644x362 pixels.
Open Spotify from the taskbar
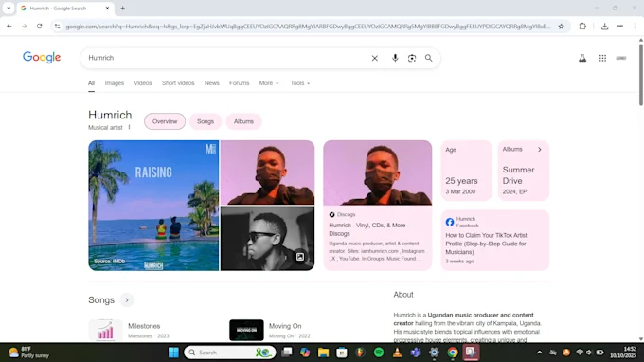click(x=379, y=353)
